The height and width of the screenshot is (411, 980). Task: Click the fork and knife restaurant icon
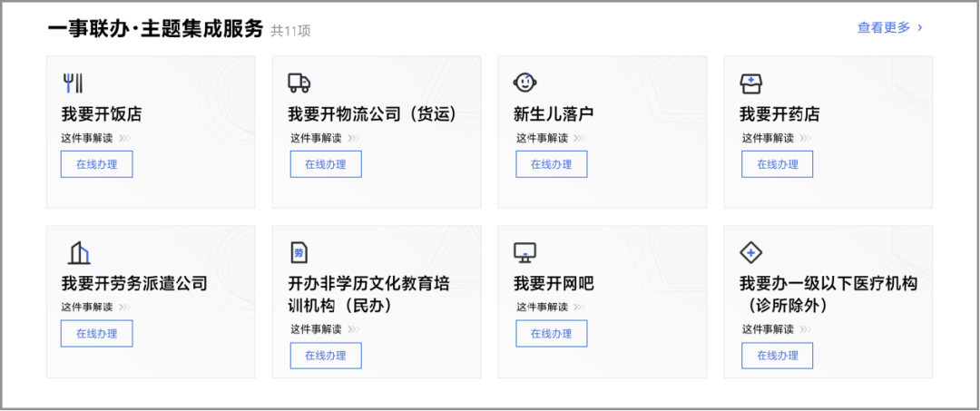[x=73, y=83]
